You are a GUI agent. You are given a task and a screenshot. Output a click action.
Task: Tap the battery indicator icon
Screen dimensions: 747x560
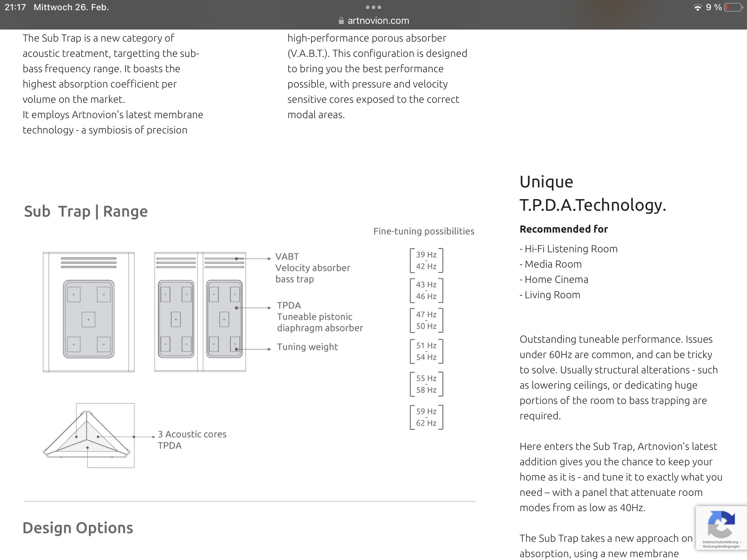(x=734, y=7)
